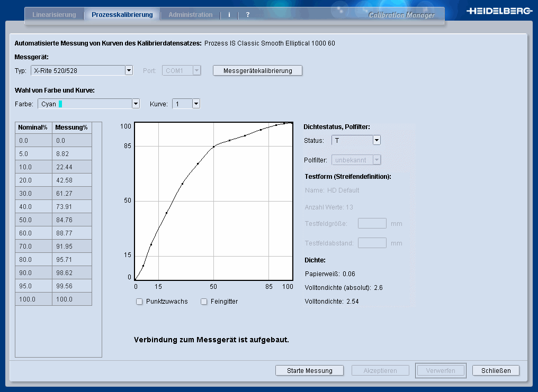Enable the Feingitter checkbox
538x392 pixels.
(x=204, y=302)
